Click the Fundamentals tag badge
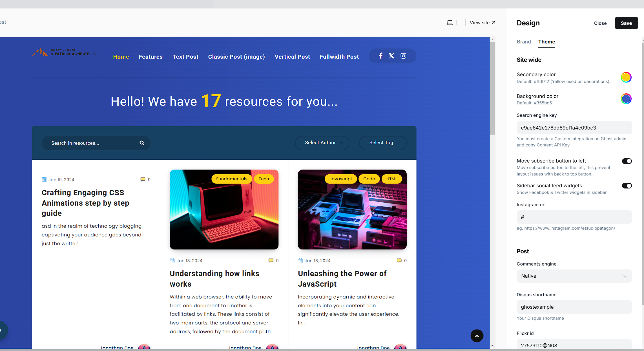 232,179
